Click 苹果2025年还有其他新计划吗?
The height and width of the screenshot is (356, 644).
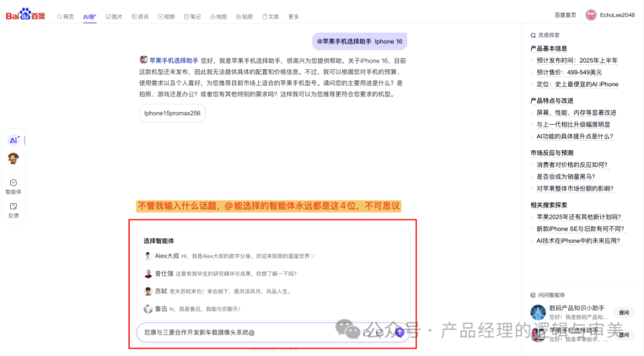pos(579,217)
